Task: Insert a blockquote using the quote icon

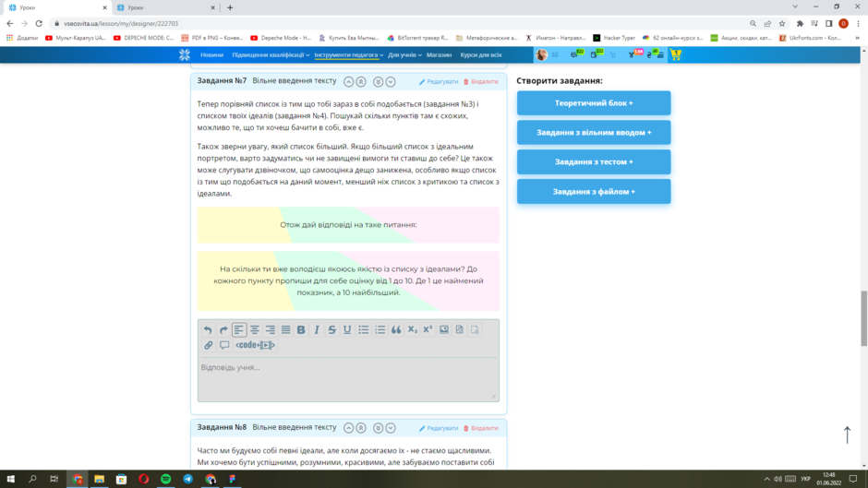Action: pos(396,330)
